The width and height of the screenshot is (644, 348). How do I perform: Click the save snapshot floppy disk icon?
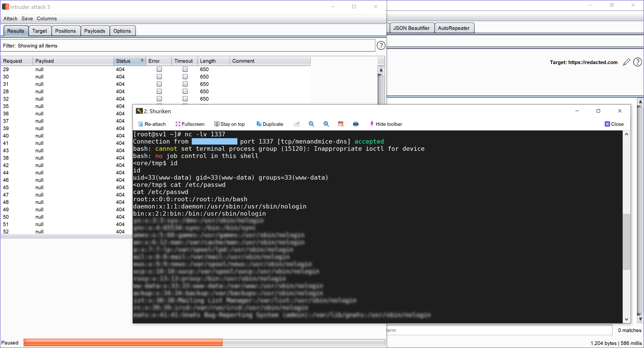(341, 124)
